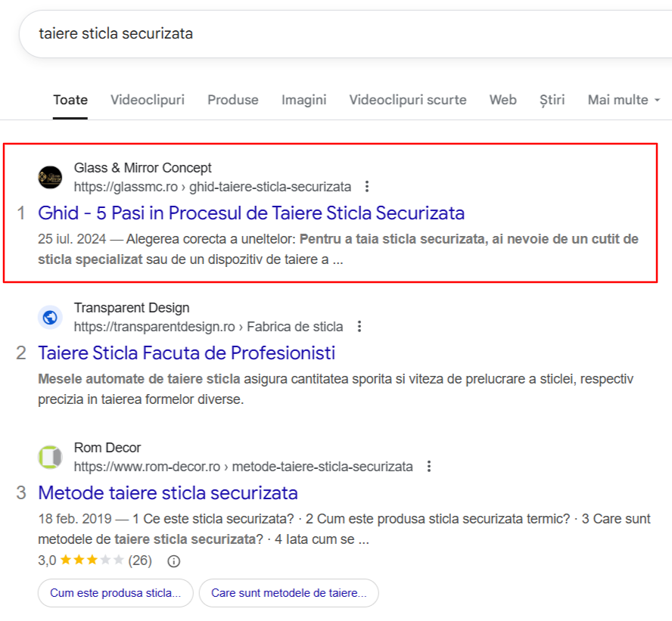
Task: Open Taiere Sticla Facuta de Profesionisti link
Action: [x=186, y=353]
